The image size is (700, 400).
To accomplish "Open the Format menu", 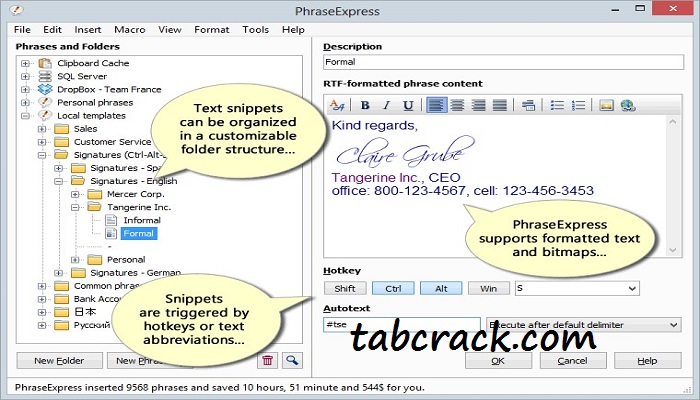I will 212,29.
